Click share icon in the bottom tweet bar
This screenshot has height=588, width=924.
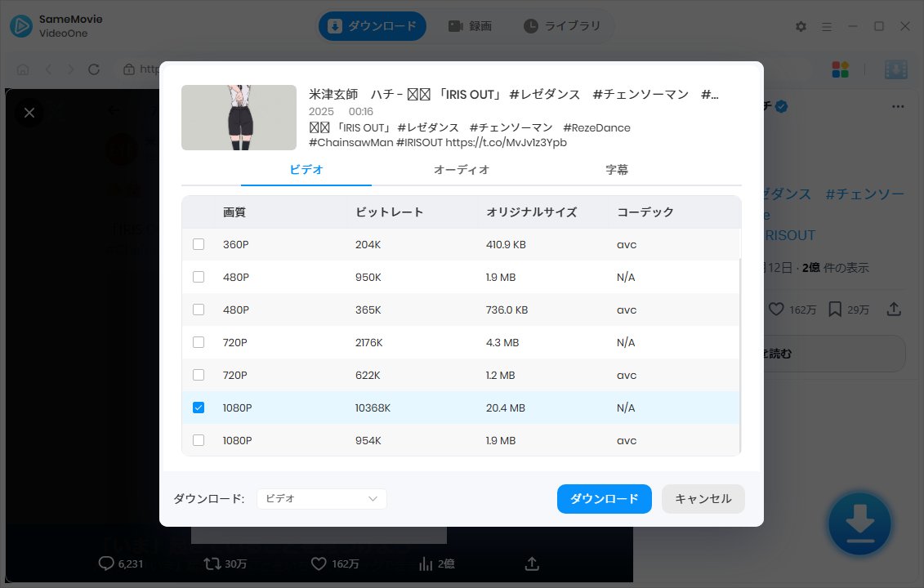(x=532, y=563)
